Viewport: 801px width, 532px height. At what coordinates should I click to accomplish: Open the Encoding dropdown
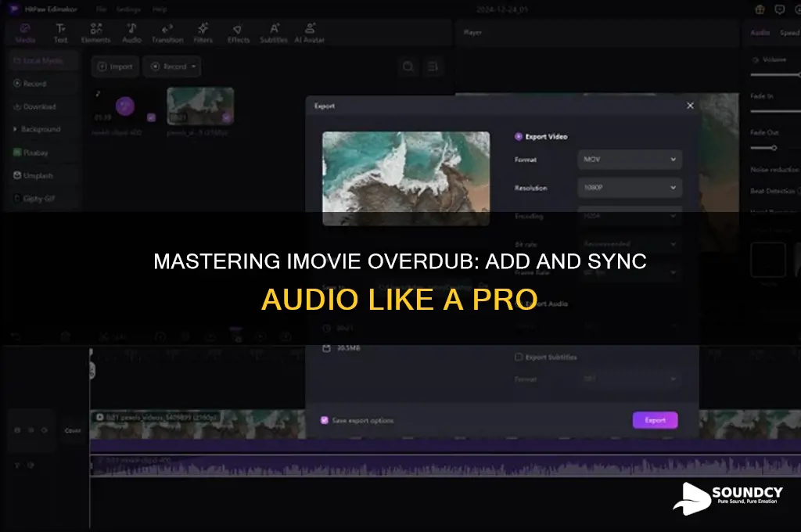(x=630, y=216)
